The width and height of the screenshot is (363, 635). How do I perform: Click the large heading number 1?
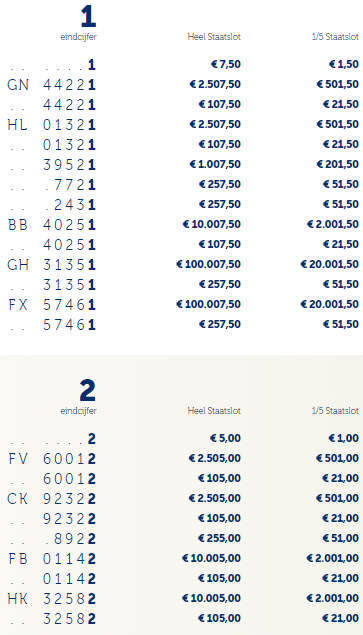point(88,17)
